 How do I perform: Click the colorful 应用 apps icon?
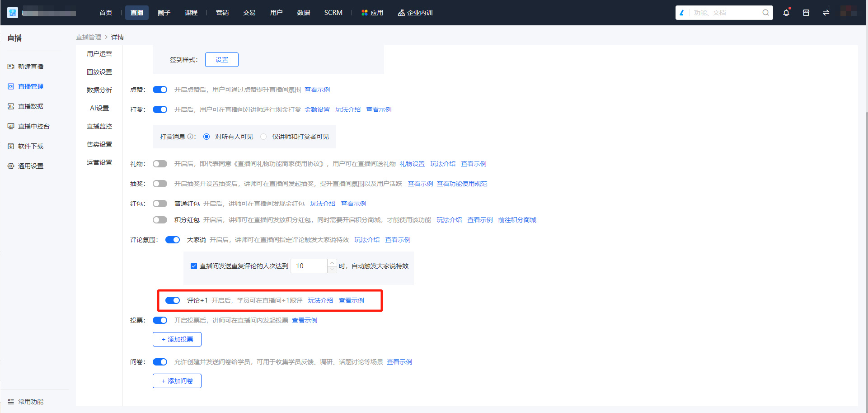(x=365, y=13)
